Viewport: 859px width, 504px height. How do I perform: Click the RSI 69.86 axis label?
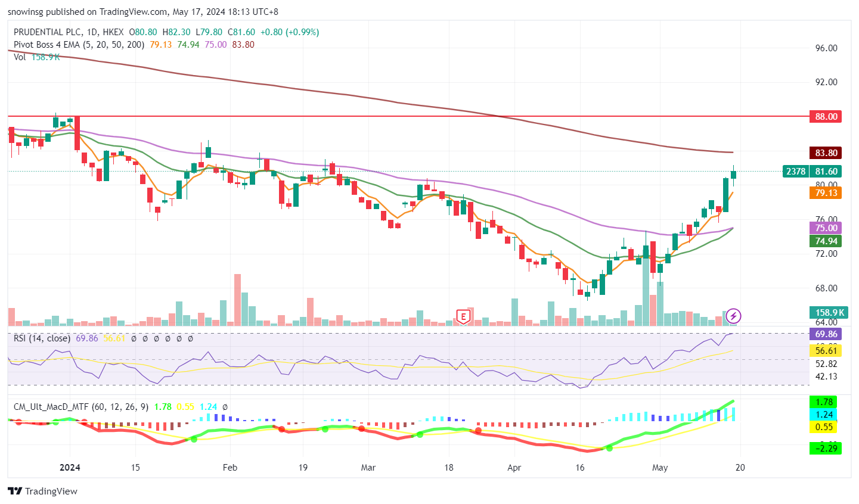826,334
